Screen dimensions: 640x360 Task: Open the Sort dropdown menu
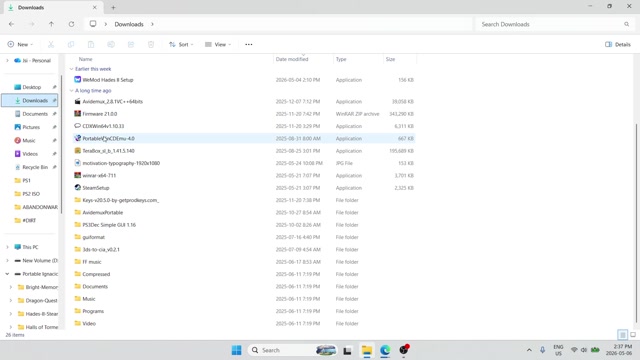click(181, 44)
